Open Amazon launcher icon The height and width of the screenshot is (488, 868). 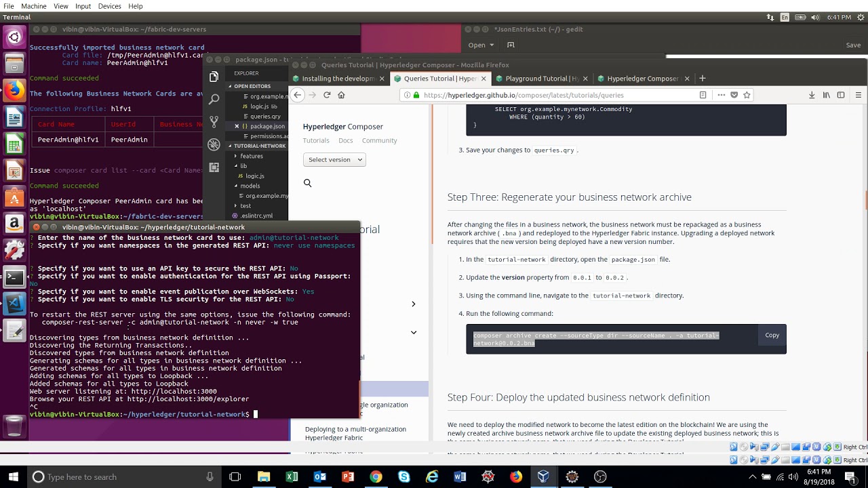15,223
